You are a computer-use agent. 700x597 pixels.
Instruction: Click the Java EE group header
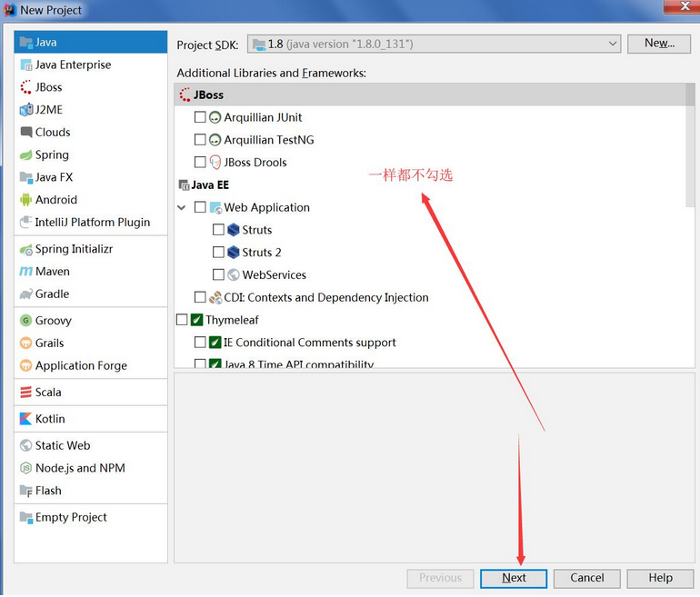tap(204, 185)
